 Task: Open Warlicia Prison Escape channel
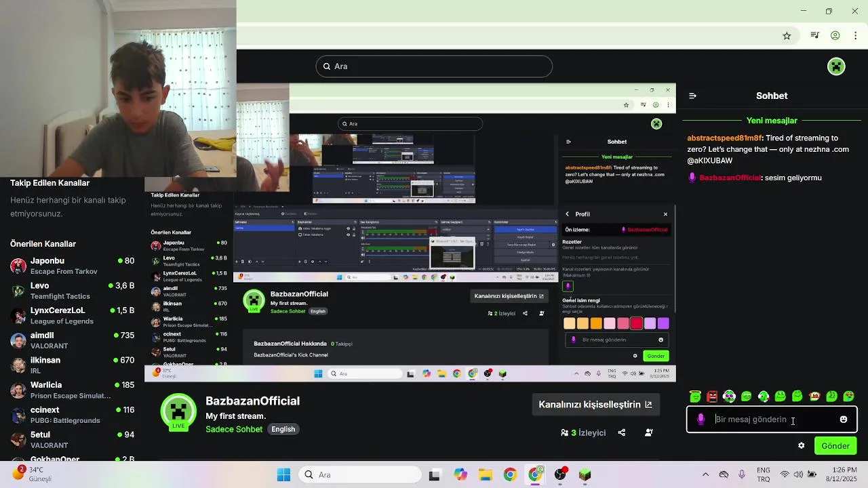coord(72,390)
